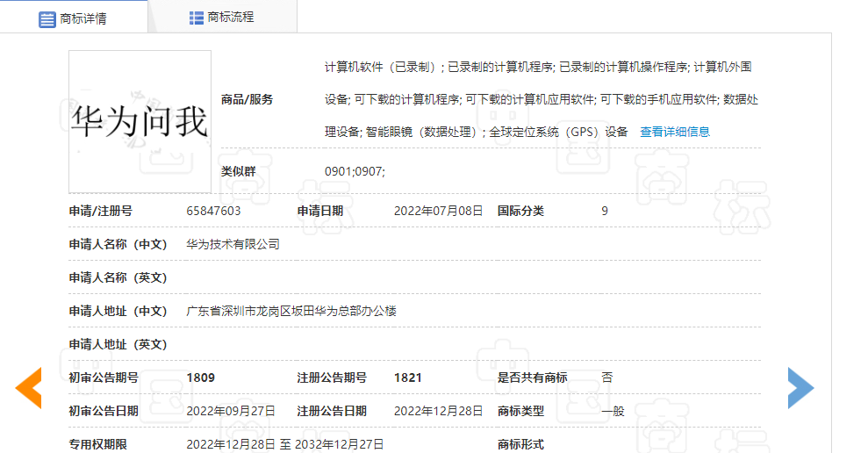Select application number 65847603

[x=213, y=211]
